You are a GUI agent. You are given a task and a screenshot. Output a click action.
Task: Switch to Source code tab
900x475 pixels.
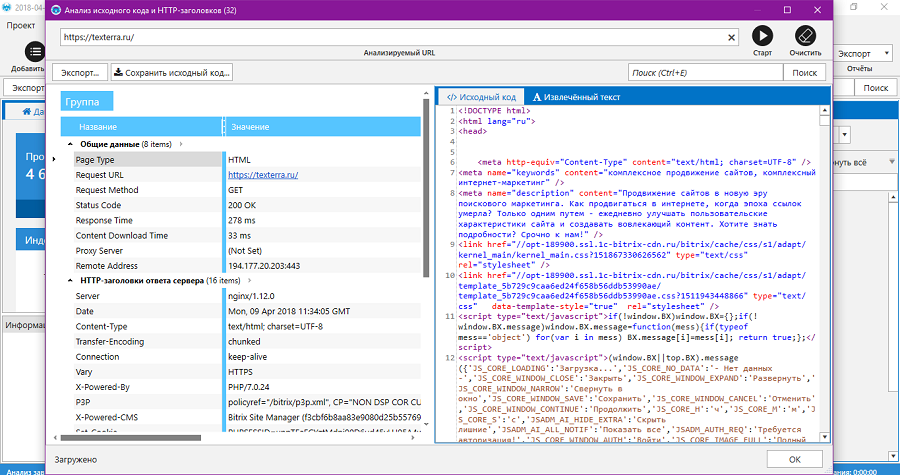[481, 97]
